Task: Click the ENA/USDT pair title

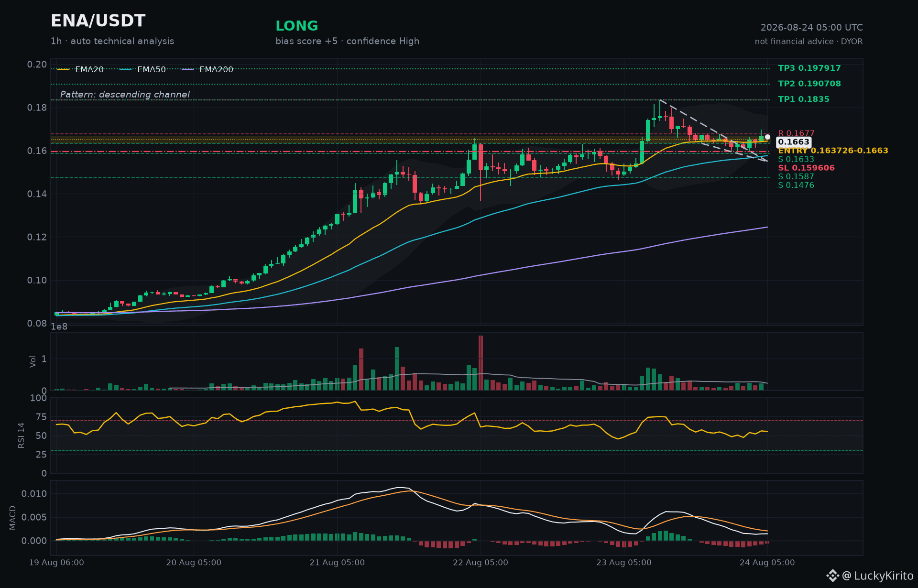Action: (98, 21)
